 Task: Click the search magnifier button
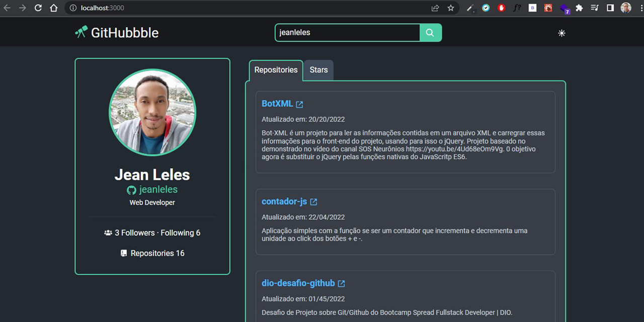430,32
